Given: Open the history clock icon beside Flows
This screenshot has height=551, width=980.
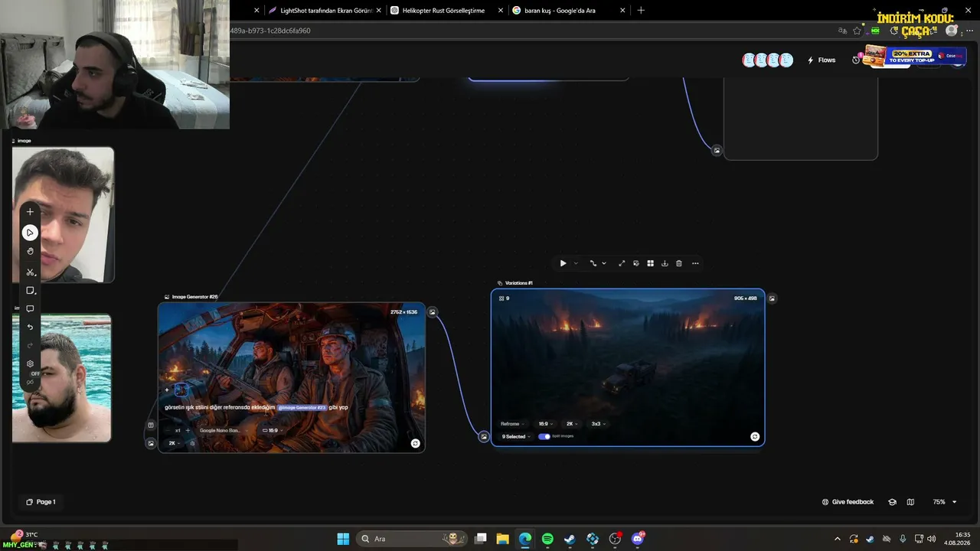Looking at the screenshot, I should (x=856, y=60).
